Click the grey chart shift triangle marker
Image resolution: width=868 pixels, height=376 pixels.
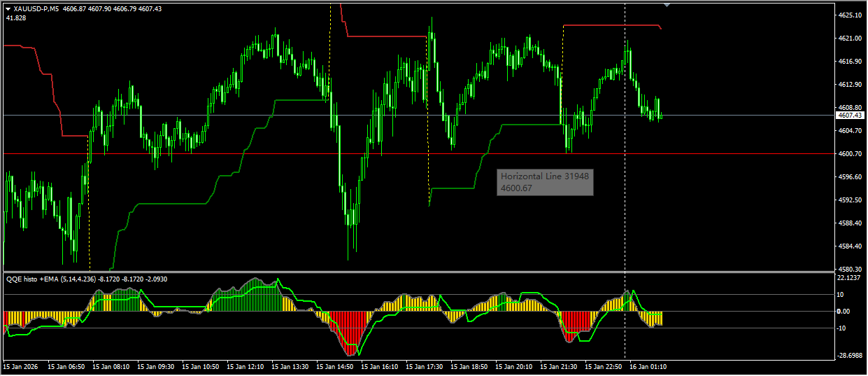(x=667, y=5)
